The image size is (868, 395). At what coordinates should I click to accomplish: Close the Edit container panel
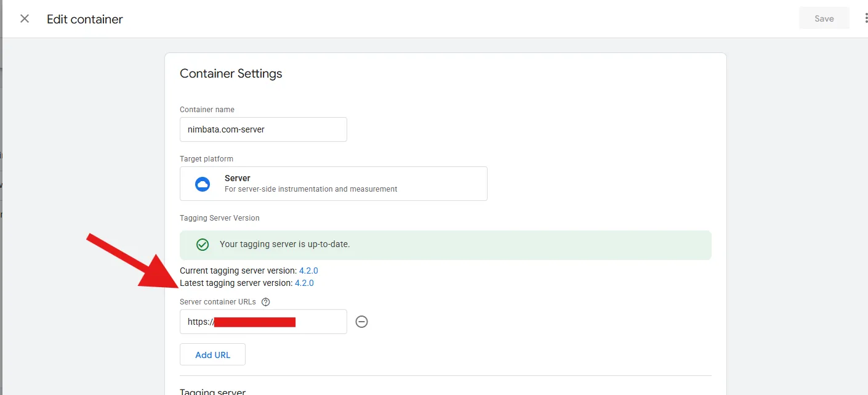coord(25,18)
